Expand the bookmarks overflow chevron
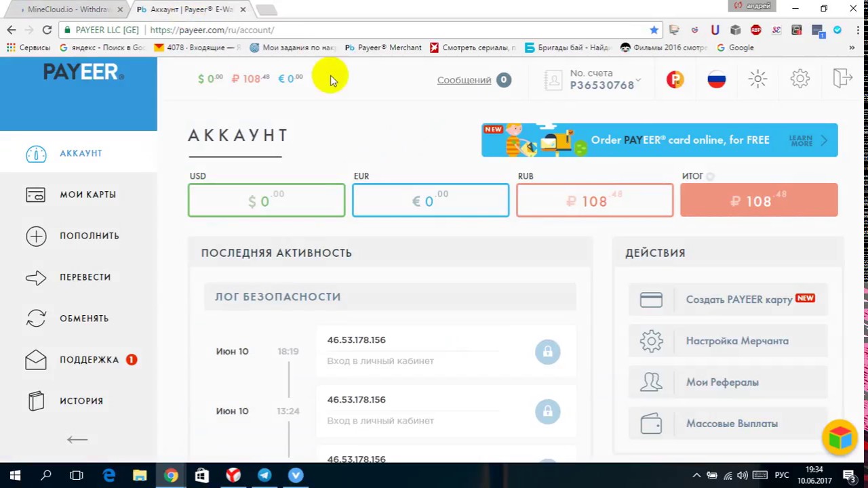Image resolution: width=868 pixels, height=488 pixels. (x=852, y=47)
